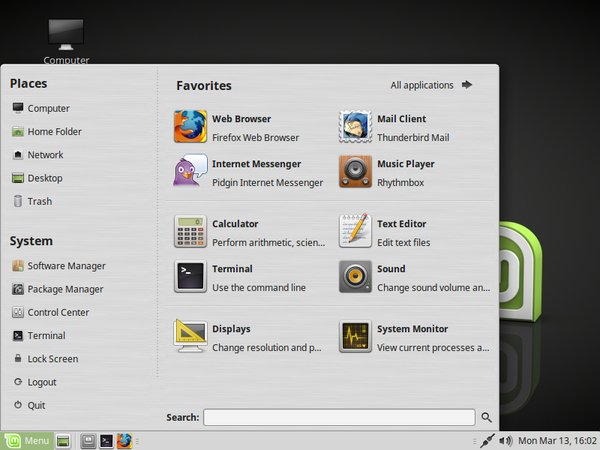The image size is (600, 450).
Task: Open Network under Places
Action: [x=38, y=155]
